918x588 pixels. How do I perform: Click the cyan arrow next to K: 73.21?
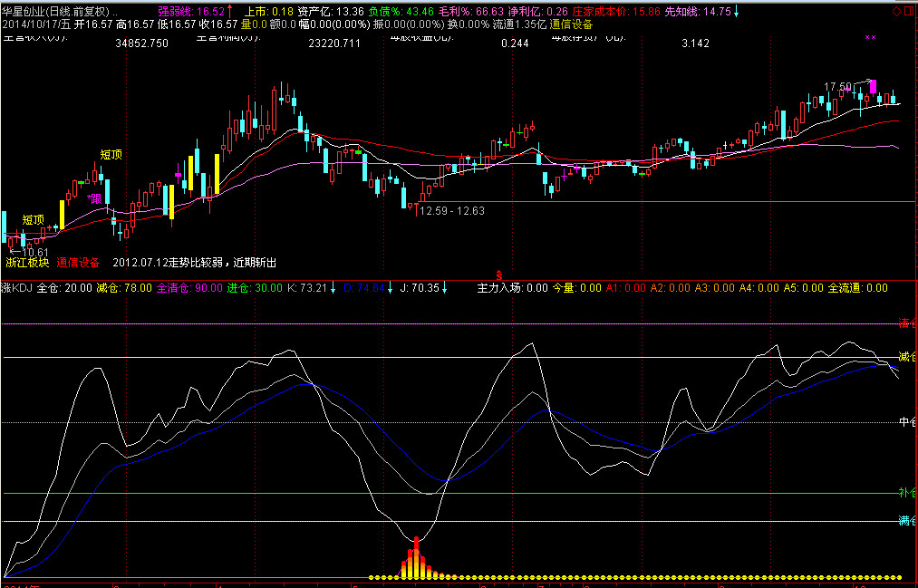click(x=333, y=288)
